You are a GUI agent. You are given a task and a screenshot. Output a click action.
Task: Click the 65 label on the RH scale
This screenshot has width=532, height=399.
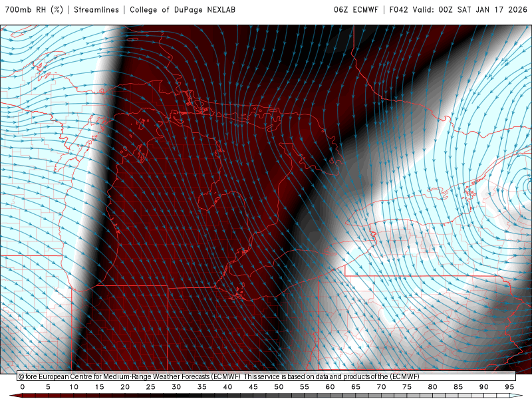tap(356, 387)
